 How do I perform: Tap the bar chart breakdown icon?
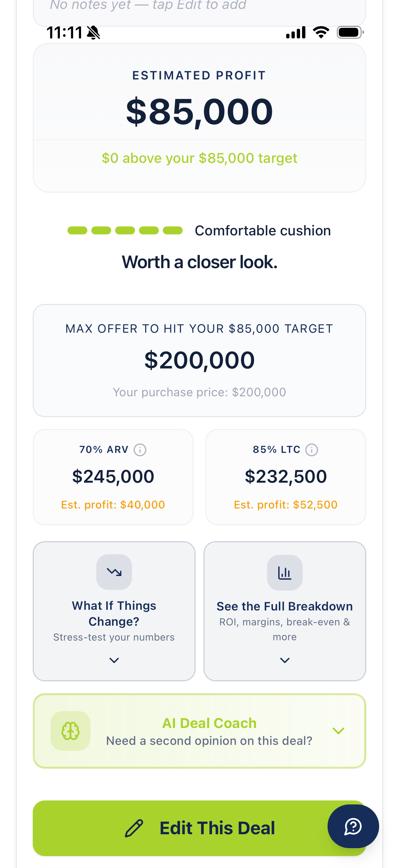tap(285, 572)
